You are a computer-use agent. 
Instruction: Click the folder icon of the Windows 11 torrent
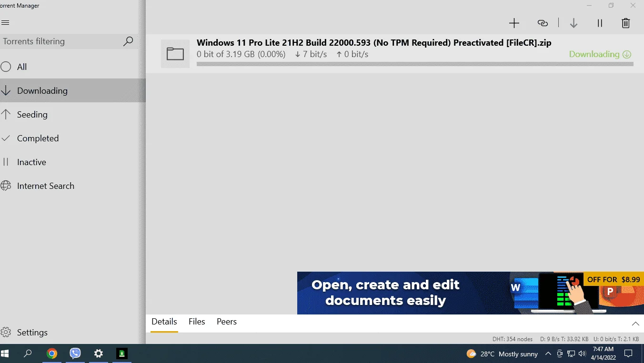pyautogui.click(x=175, y=54)
